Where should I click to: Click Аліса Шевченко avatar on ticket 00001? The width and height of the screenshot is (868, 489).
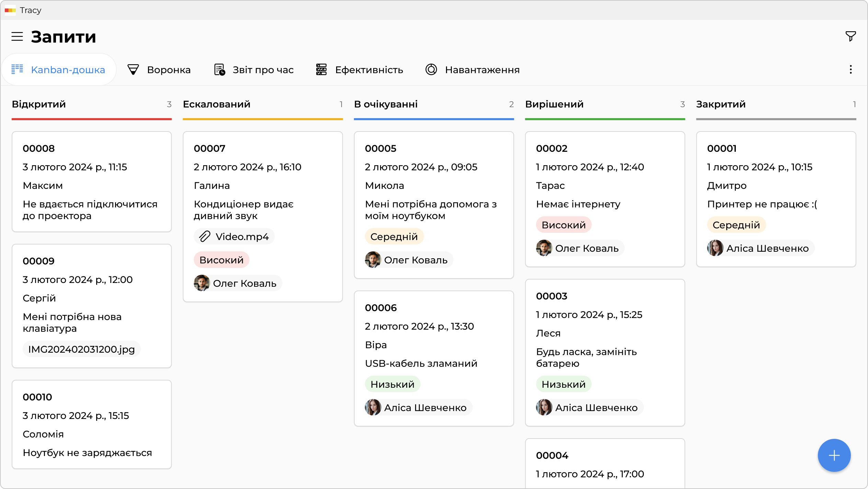tap(715, 248)
